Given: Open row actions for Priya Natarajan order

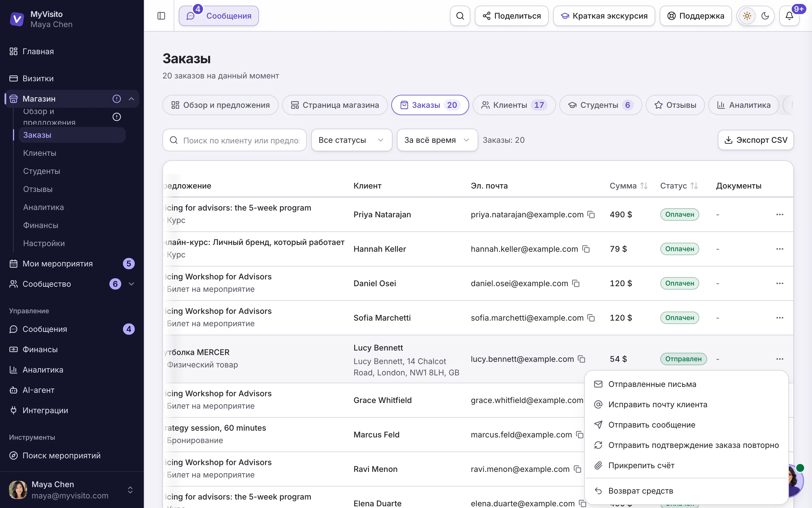Looking at the screenshot, I should coord(780,214).
